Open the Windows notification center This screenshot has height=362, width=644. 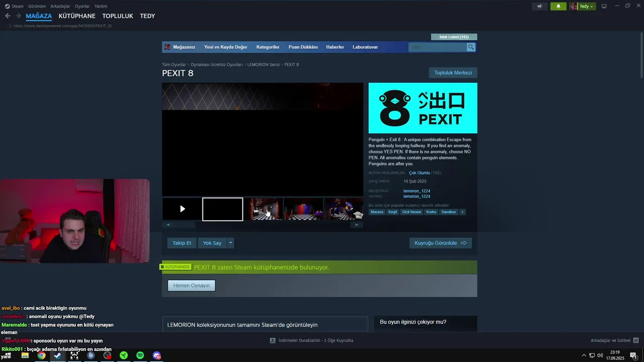point(633,355)
